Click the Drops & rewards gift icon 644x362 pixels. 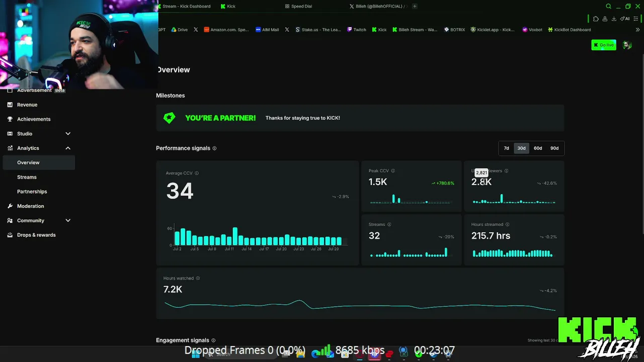10,235
